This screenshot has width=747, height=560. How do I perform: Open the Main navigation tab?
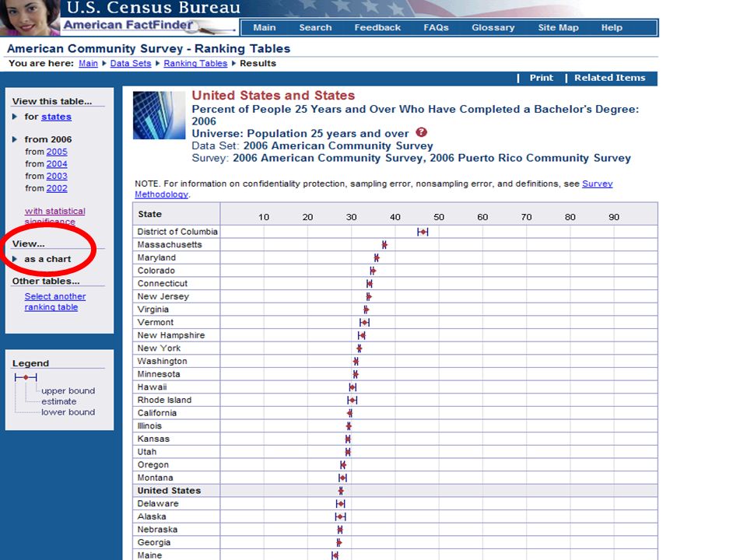point(265,28)
